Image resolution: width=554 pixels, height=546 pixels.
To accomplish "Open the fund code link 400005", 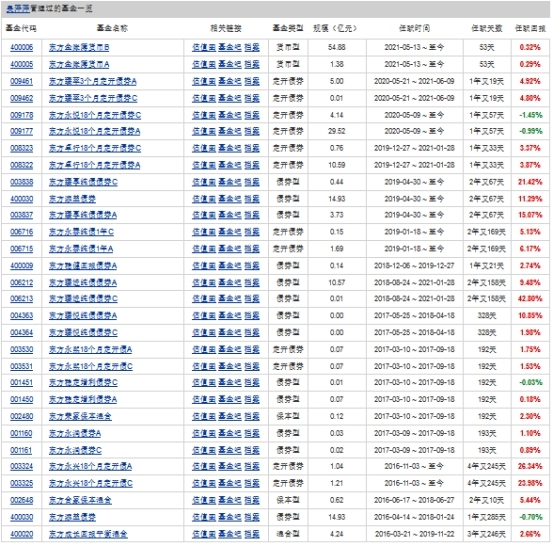I will pyautogui.click(x=22, y=64).
